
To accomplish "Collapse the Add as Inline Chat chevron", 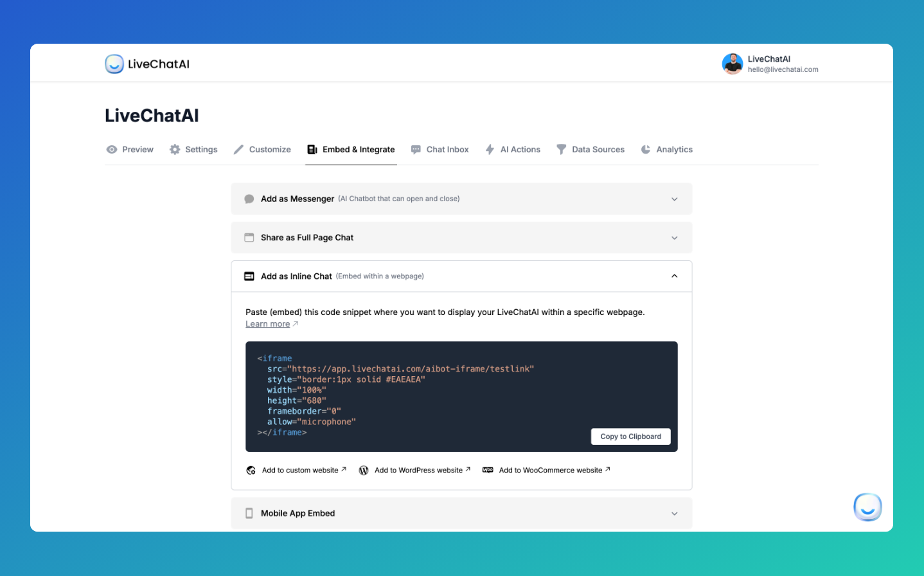I will pyautogui.click(x=675, y=276).
